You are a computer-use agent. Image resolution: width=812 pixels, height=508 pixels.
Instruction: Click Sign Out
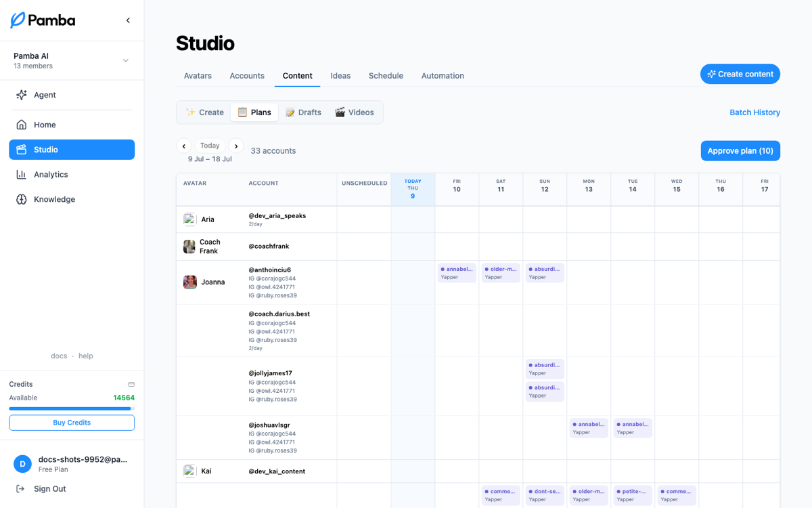(50, 489)
